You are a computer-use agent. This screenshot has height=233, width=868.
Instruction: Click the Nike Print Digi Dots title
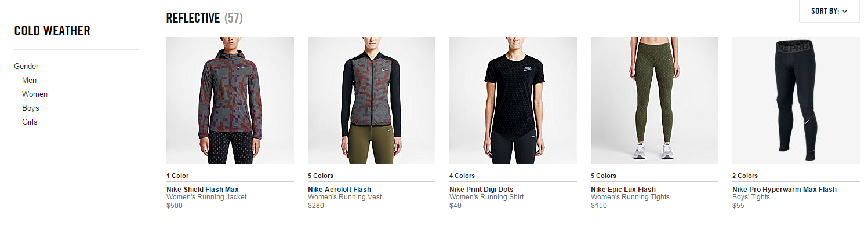[481, 190]
